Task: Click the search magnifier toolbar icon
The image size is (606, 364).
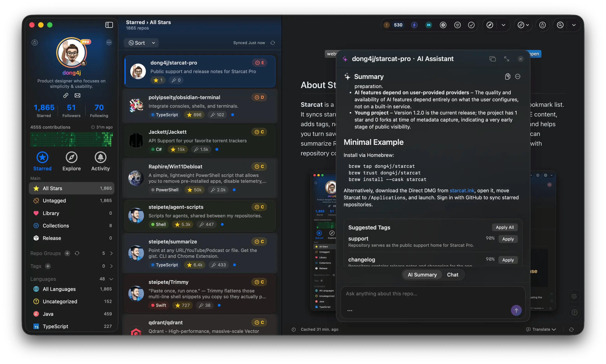Action: (560, 25)
